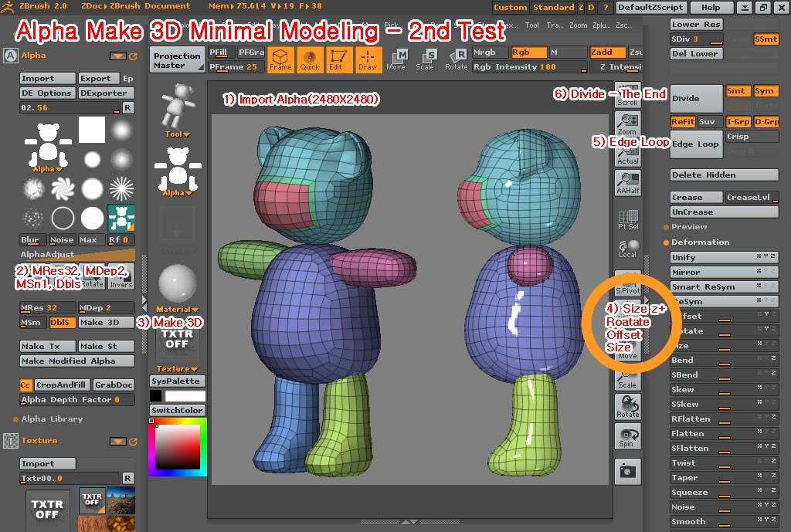Open the Help menu
791x532 pixels.
click(x=711, y=8)
